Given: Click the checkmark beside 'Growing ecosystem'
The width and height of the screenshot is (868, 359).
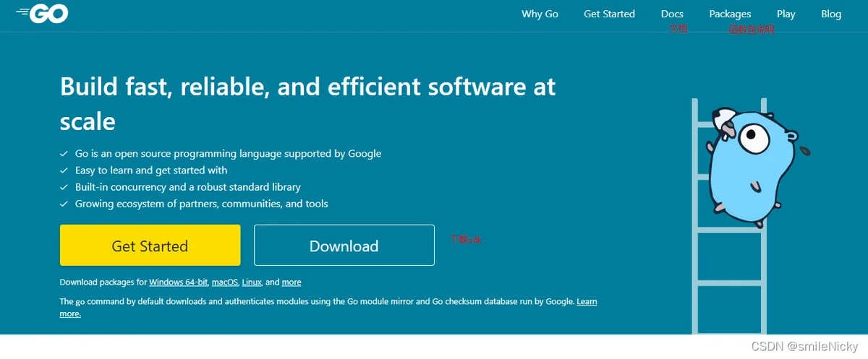Looking at the screenshot, I should tap(64, 204).
